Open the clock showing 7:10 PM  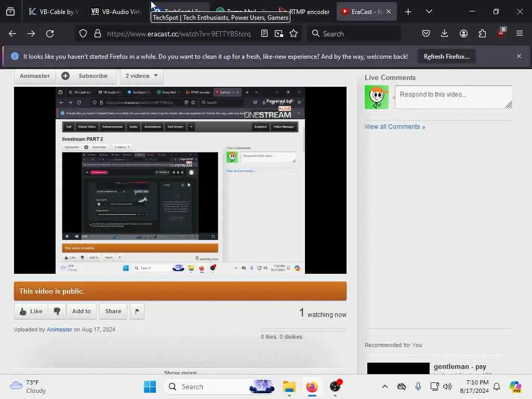[x=474, y=387]
